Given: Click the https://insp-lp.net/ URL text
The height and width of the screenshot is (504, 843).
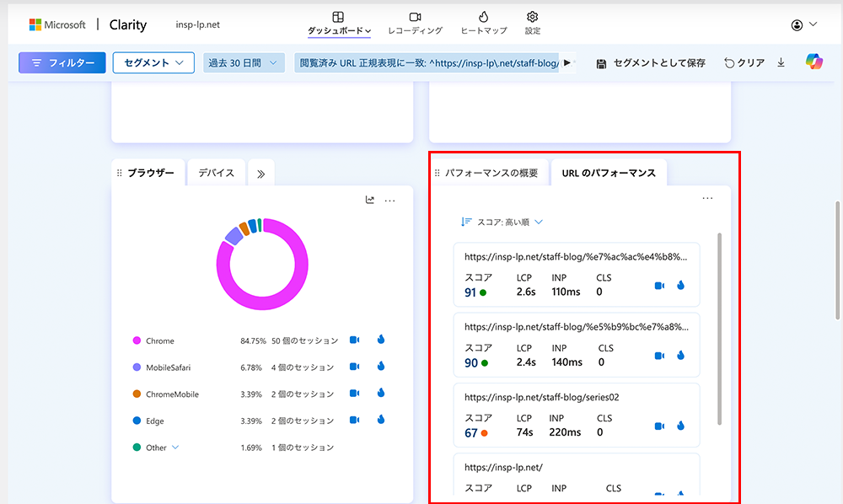Looking at the screenshot, I should (504, 468).
